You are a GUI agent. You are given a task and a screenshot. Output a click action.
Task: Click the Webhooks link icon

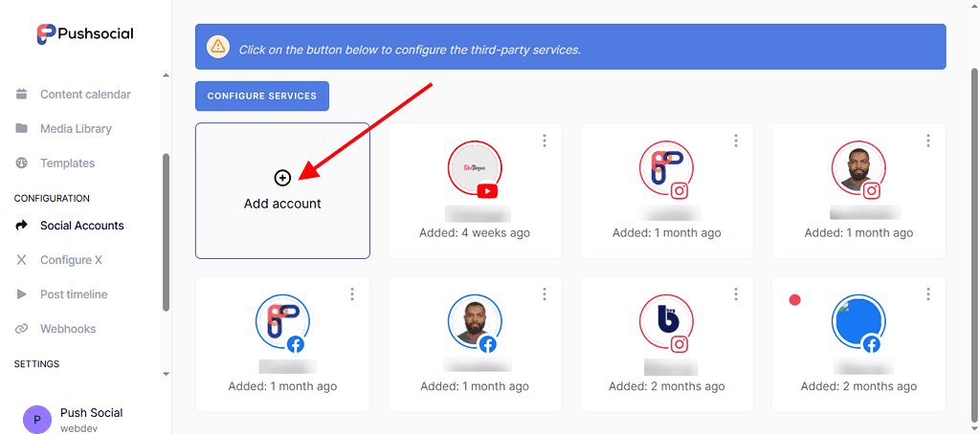pos(22,329)
